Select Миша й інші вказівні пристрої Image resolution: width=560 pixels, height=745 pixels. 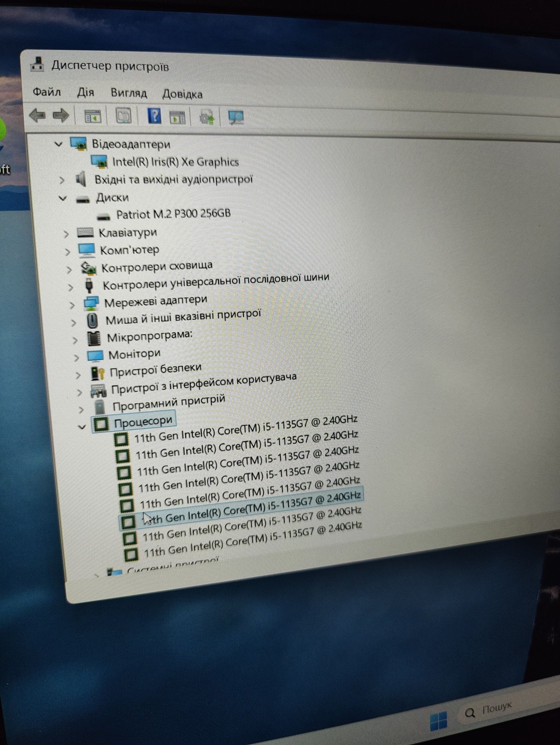tap(183, 317)
